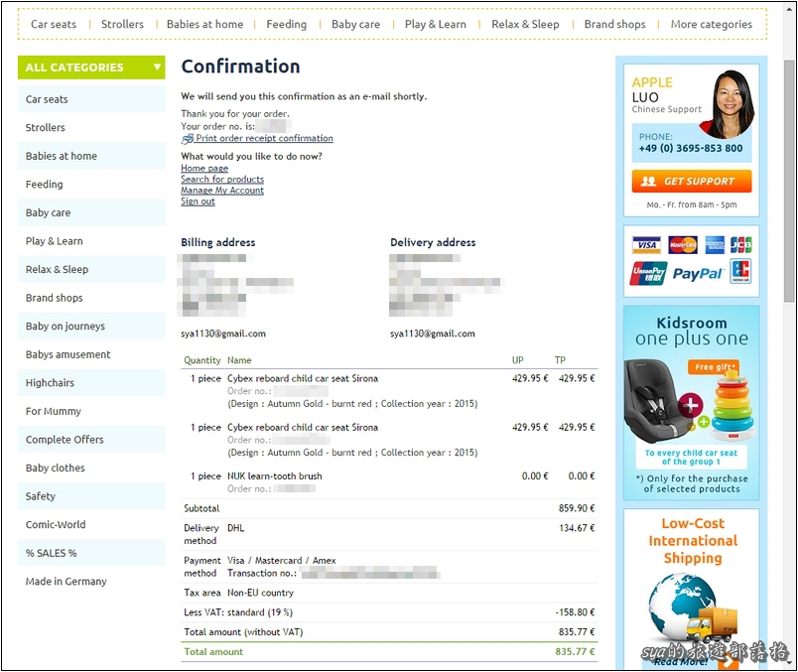Click Print order receipt confirmation link
798x672 pixels.
coord(265,138)
